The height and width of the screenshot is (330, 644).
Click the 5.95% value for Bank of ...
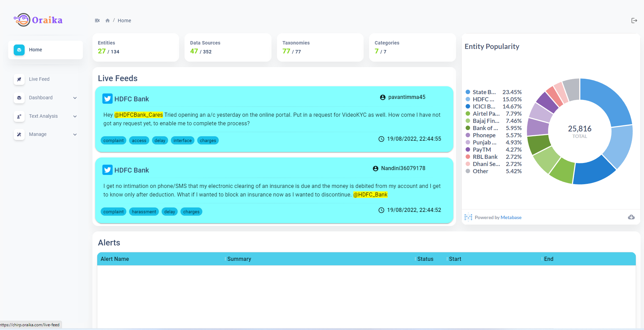click(x=514, y=128)
